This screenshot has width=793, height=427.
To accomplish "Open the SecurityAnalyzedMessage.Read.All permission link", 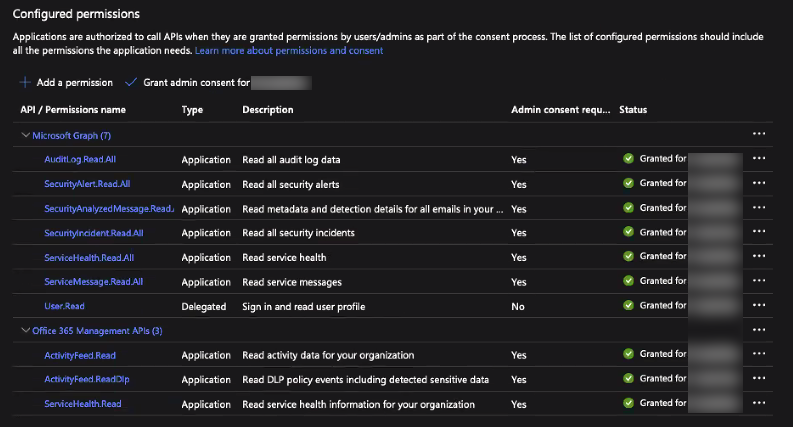I will click(x=108, y=208).
